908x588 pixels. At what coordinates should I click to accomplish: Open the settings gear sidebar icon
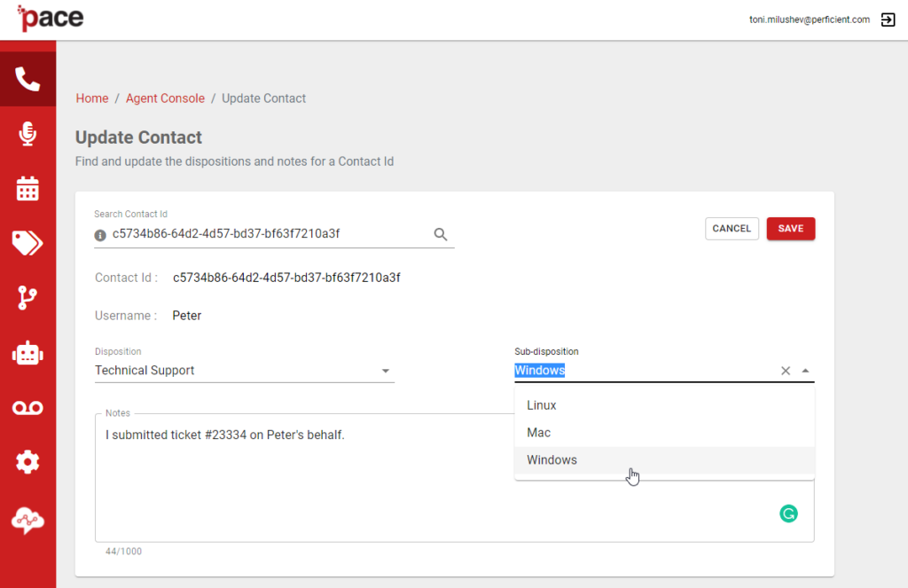coord(27,462)
